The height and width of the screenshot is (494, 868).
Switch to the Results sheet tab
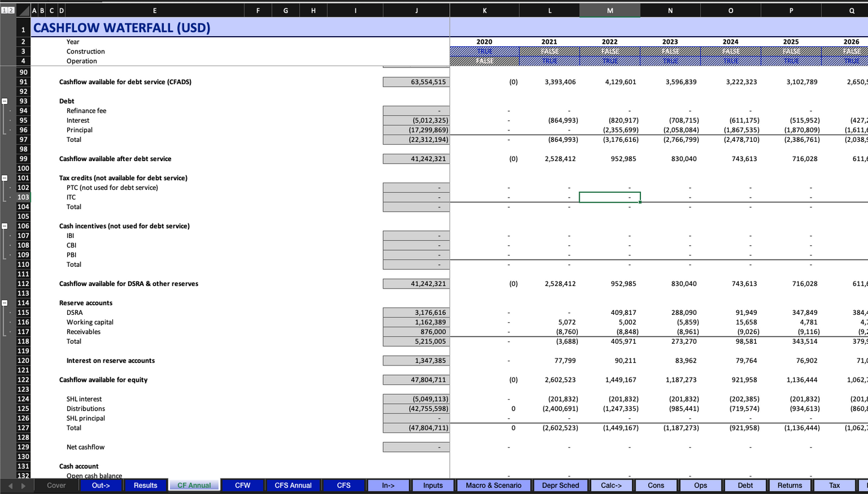coord(145,485)
